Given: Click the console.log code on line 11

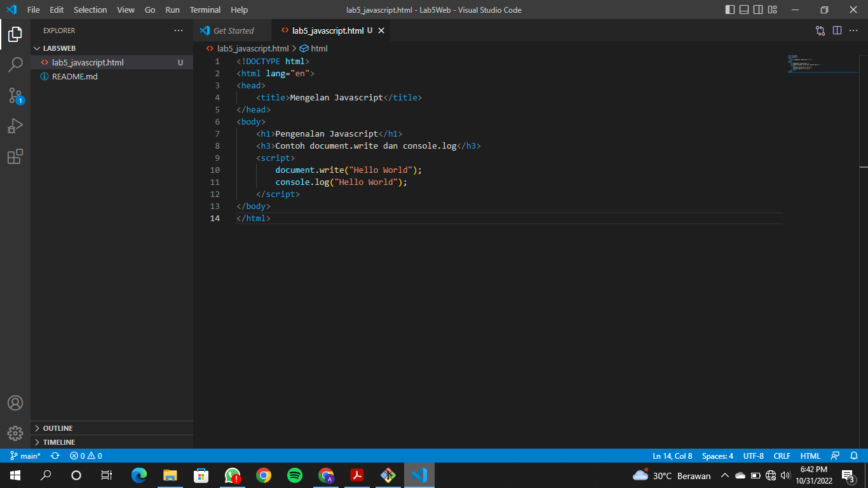Looking at the screenshot, I should pos(341,182).
